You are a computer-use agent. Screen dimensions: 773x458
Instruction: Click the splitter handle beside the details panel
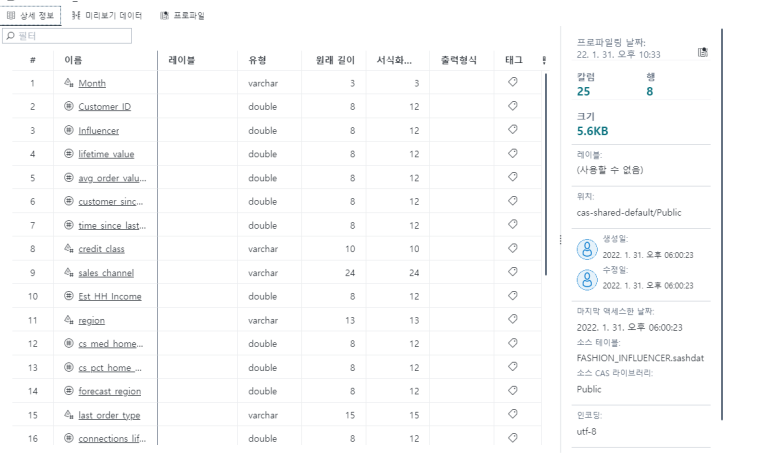[x=560, y=240]
